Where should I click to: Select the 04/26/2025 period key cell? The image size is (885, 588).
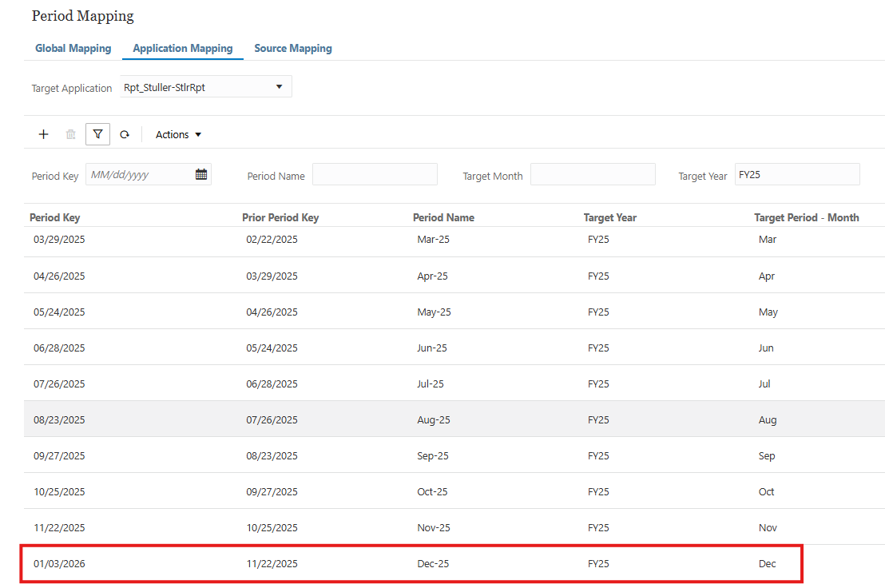click(59, 276)
